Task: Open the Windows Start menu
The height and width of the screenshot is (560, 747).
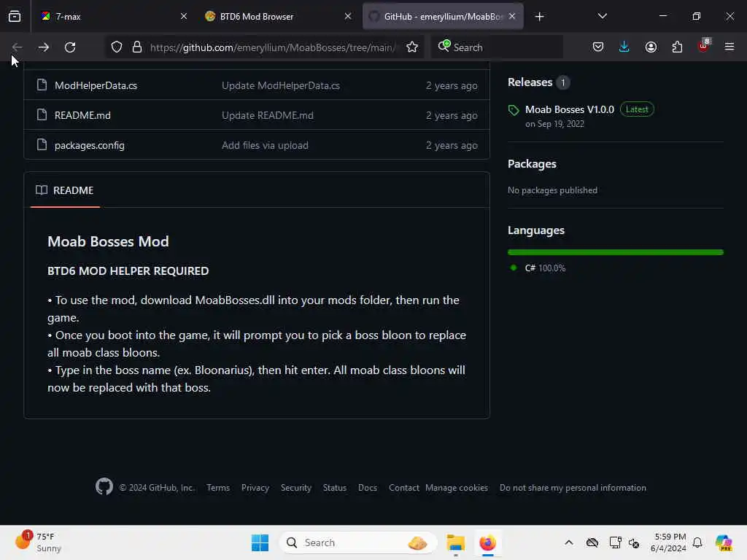Action: [260, 542]
